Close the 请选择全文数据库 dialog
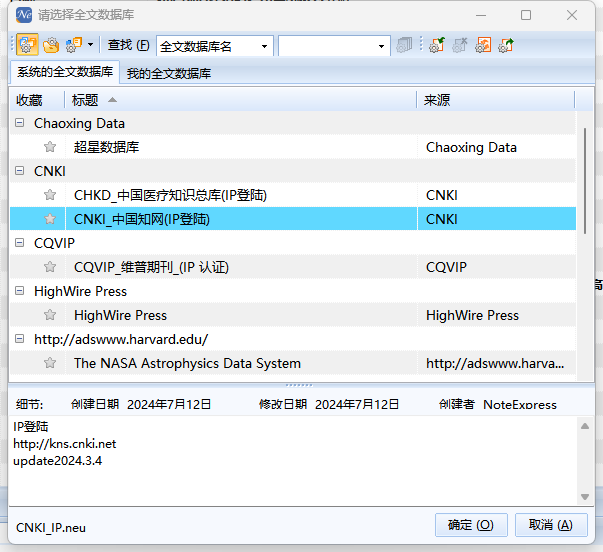This screenshot has height=552, width=603. click(x=572, y=15)
